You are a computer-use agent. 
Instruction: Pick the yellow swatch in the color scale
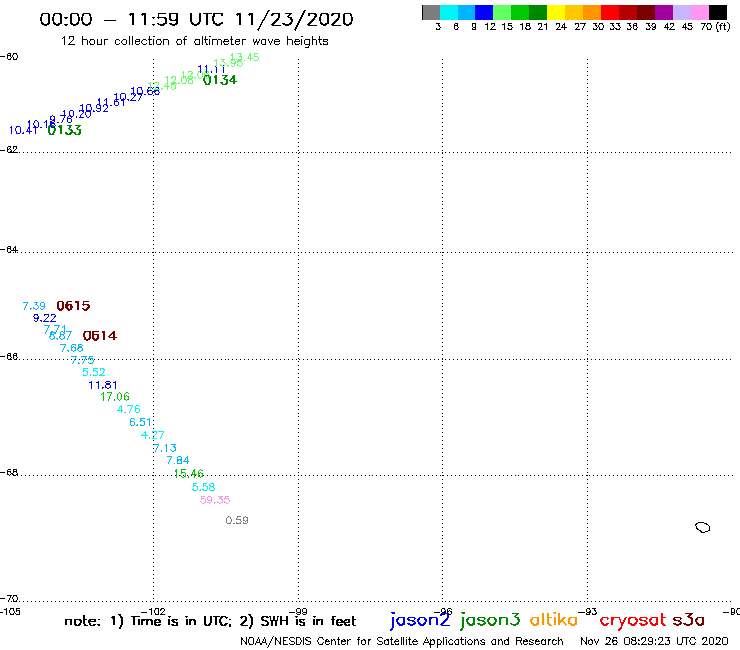pyautogui.click(x=556, y=12)
